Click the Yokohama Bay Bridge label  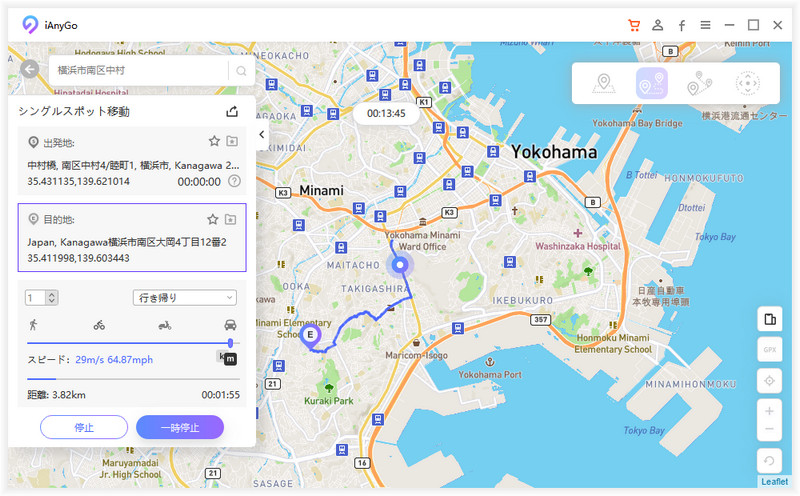tap(637, 123)
